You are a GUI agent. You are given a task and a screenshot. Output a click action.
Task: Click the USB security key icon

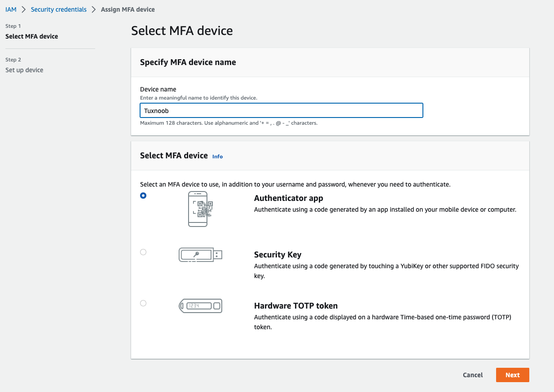201,255
